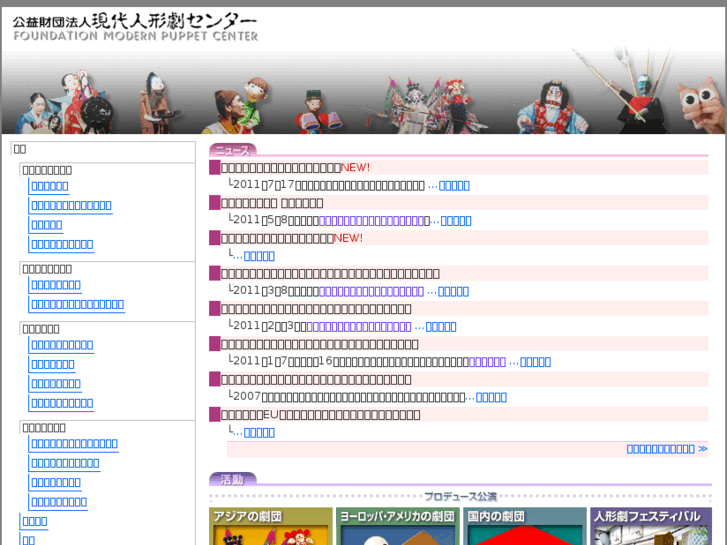The image size is (727, 545).
Task: Click the 活動 section tab heading
Action: point(233,479)
